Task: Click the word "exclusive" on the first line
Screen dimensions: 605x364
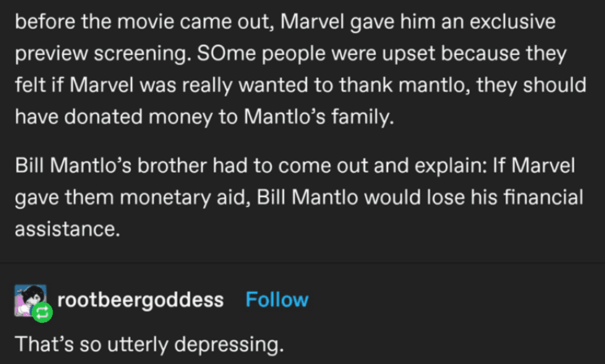Action: click(512, 21)
